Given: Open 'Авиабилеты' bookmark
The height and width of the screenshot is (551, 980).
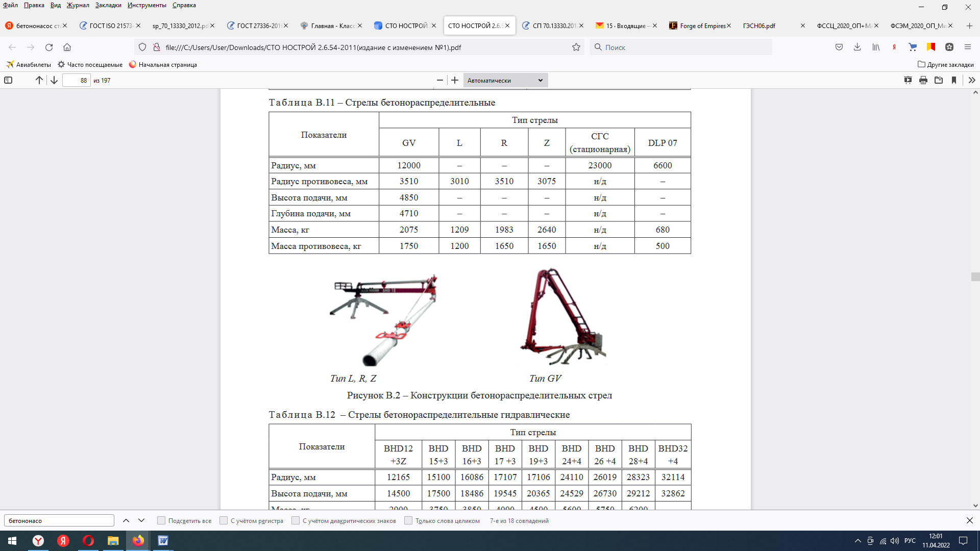Looking at the screenshot, I should coord(29,65).
